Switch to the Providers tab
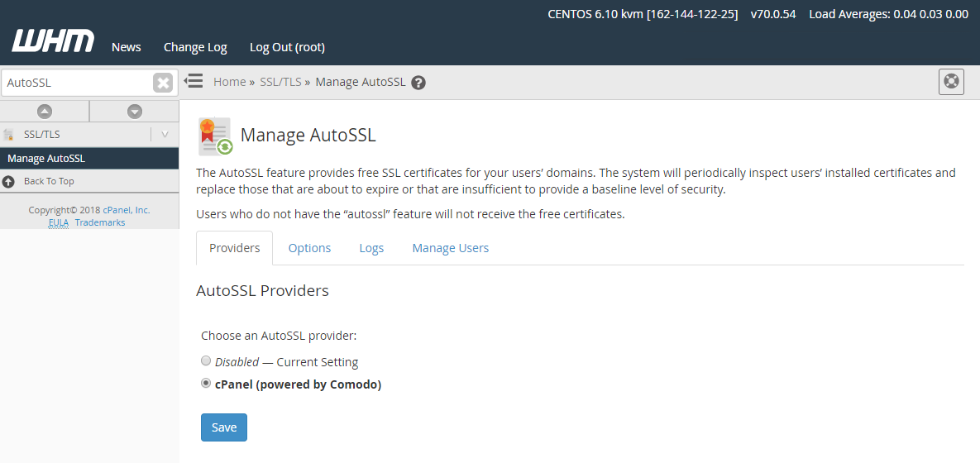The height and width of the screenshot is (463, 980). click(x=234, y=248)
